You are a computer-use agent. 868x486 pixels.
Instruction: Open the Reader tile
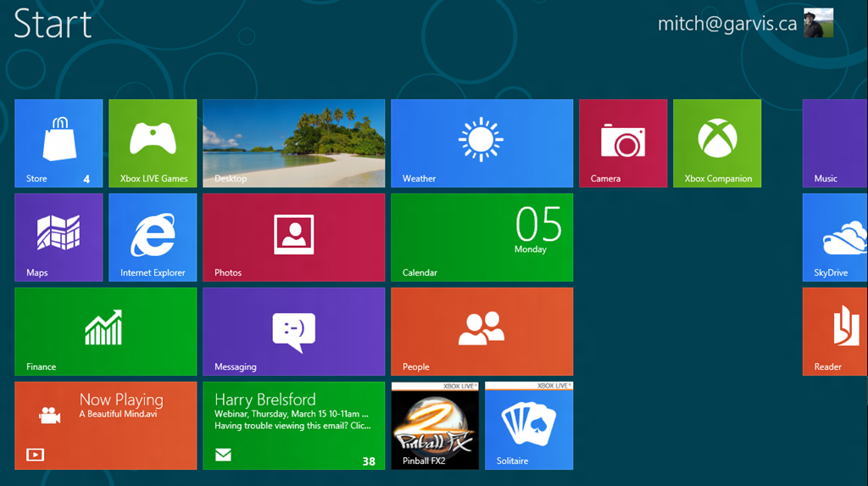pyautogui.click(x=835, y=331)
